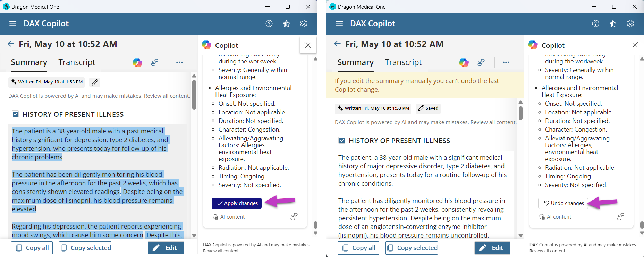Click the favorites star icon in header

tap(286, 24)
